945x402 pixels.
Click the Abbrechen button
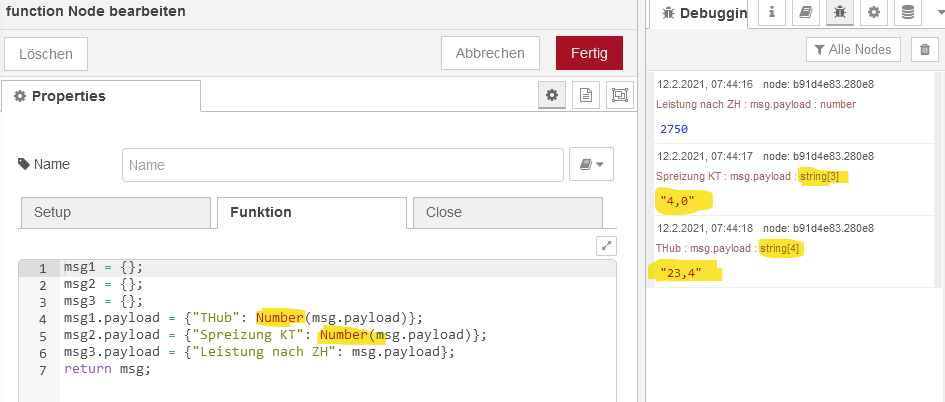(490, 53)
